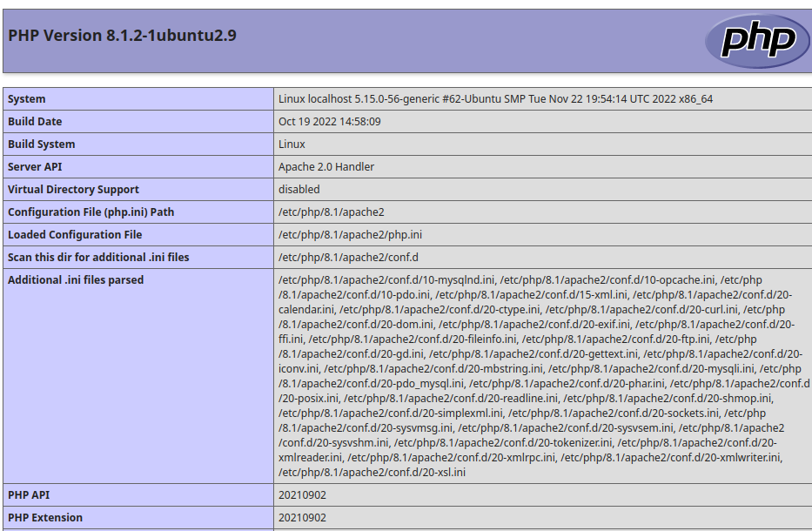Click the Loaded Configuration File label
Screen dimensions: 812x531
pyautogui.click(x=75, y=235)
